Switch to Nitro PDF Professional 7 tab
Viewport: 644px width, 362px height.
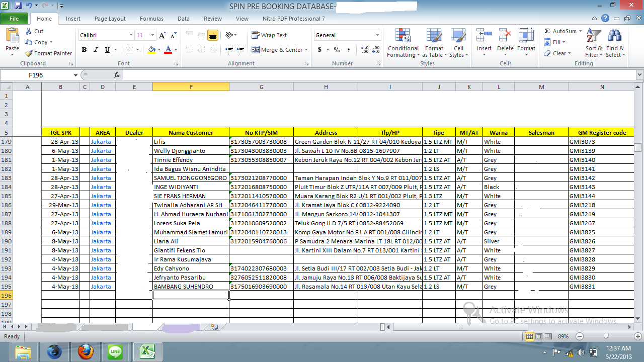click(x=294, y=19)
